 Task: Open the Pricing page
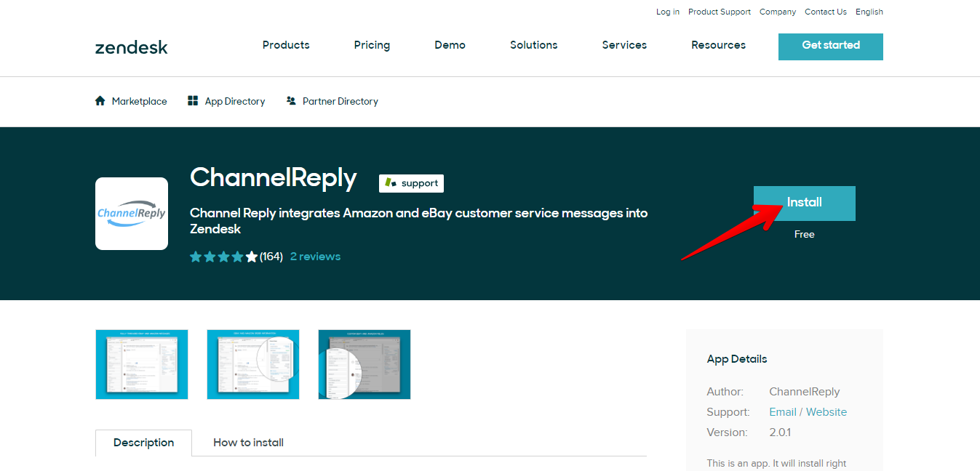tap(372, 45)
